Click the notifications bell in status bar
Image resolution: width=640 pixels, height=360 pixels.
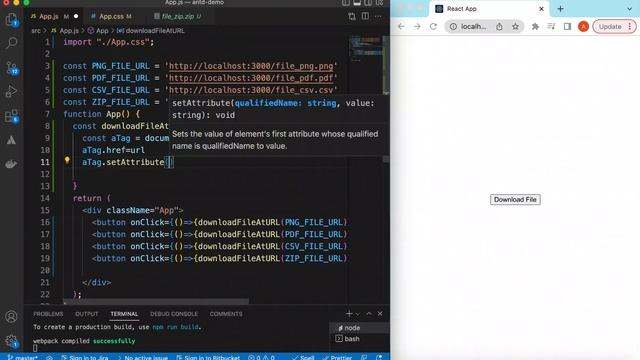[379, 357]
